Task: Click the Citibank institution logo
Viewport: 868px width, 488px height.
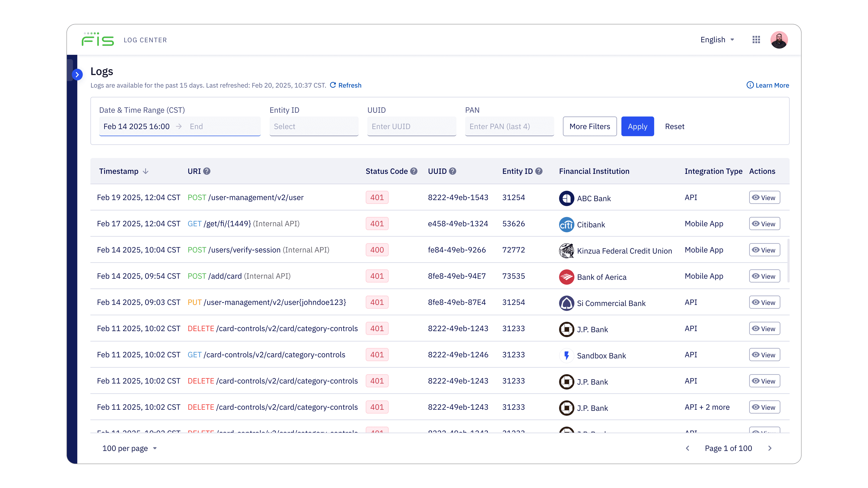Action: coord(566,224)
